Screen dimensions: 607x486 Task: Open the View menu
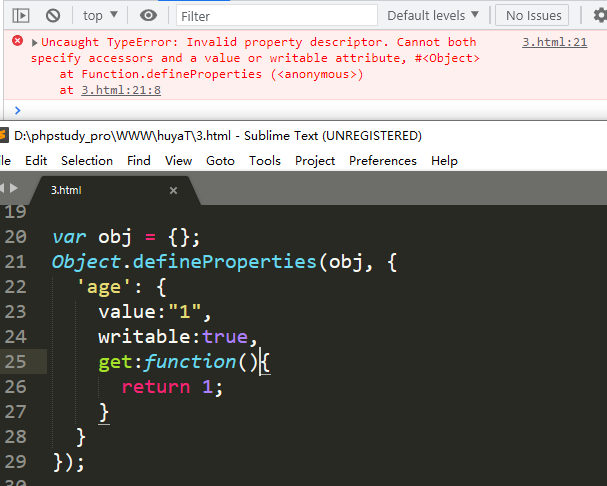(x=178, y=160)
